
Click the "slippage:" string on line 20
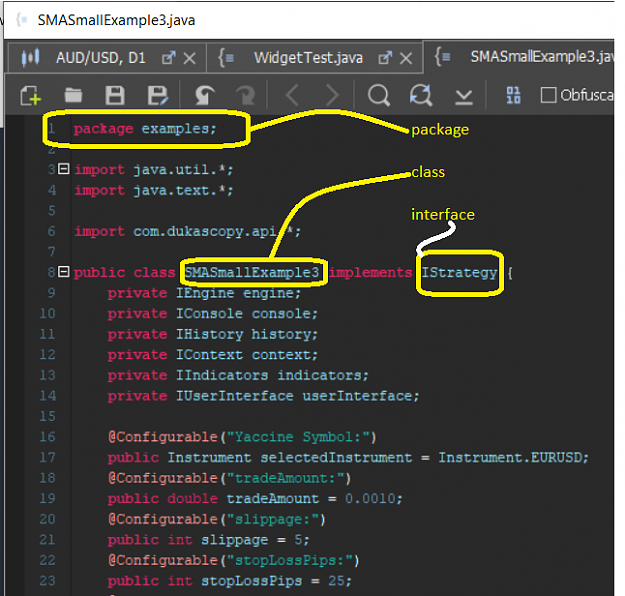[273, 519]
